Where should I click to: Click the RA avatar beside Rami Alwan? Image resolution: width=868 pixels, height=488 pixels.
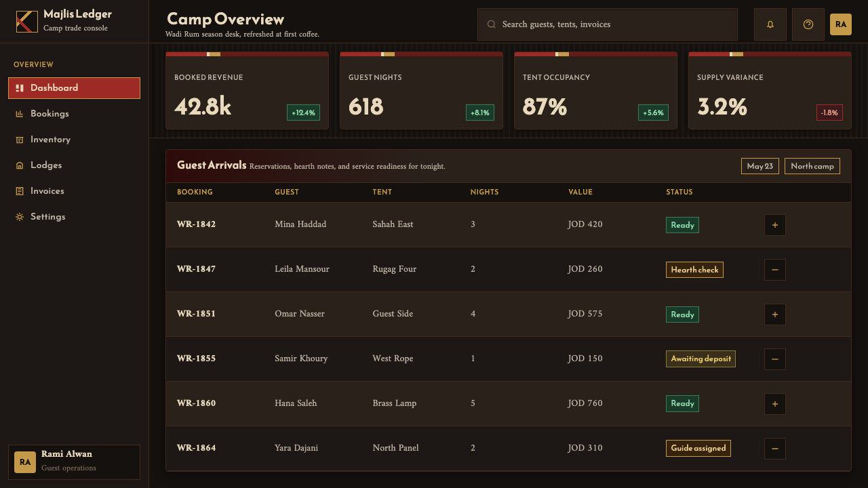pos(25,462)
